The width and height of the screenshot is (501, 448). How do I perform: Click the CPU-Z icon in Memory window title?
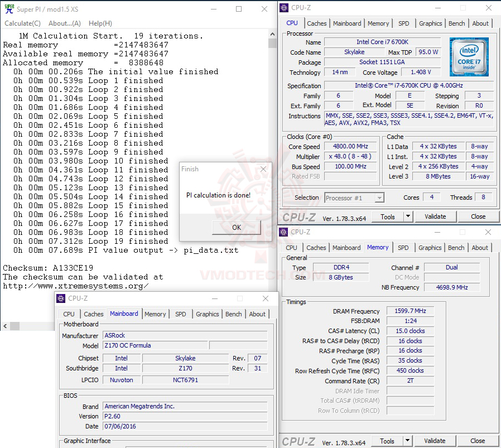click(283, 232)
